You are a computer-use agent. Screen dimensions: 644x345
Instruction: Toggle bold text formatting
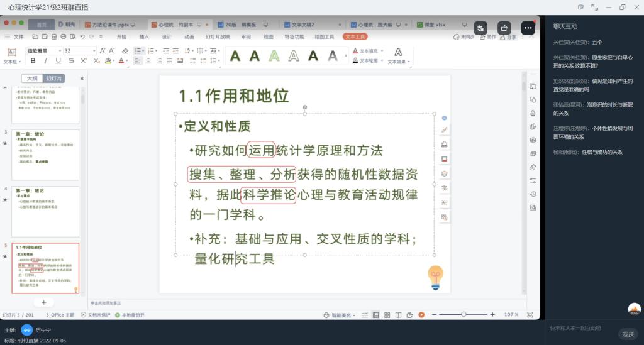click(x=33, y=61)
